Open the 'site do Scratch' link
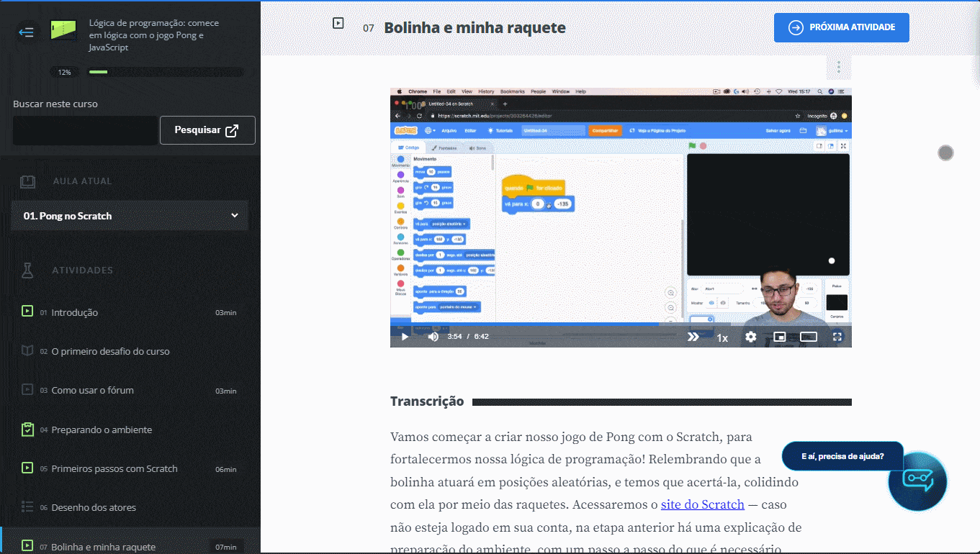This screenshot has width=980, height=554. (702, 504)
